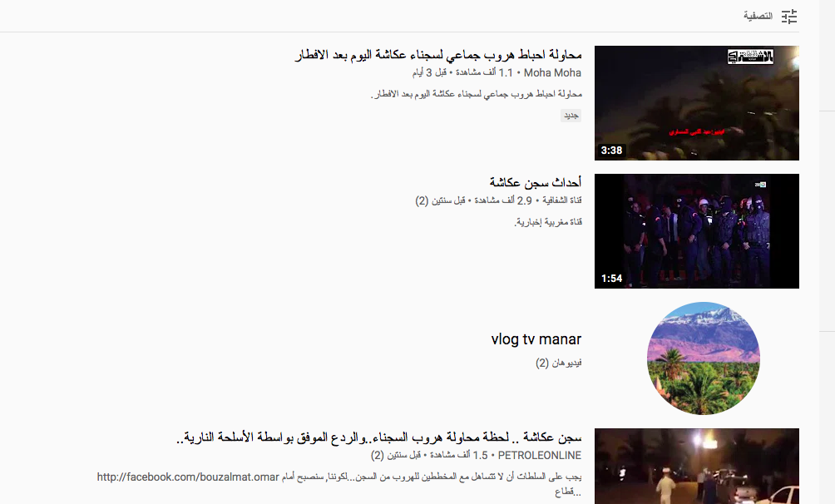The height and width of the screenshot is (504, 835).
Task: Click the filter sliders icon
Action: pos(789,16)
